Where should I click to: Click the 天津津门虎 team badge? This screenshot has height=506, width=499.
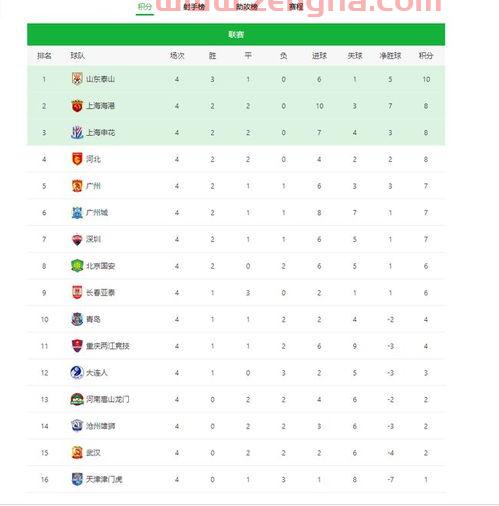pos(77,479)
